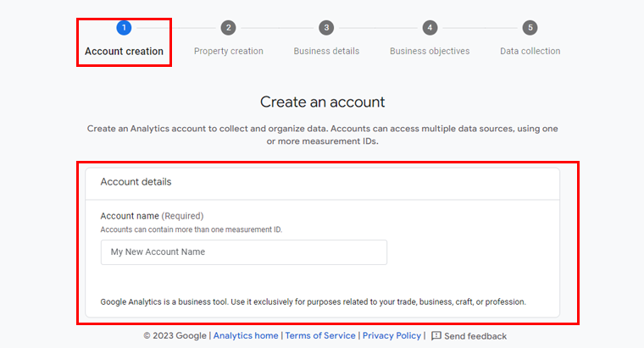Click step 1 circle icon
The image size is (644, 359).
click(124, 28)
